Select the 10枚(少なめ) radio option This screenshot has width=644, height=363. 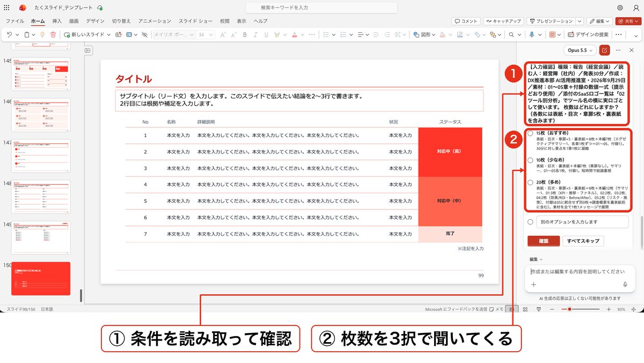click(x=530, y=160)
